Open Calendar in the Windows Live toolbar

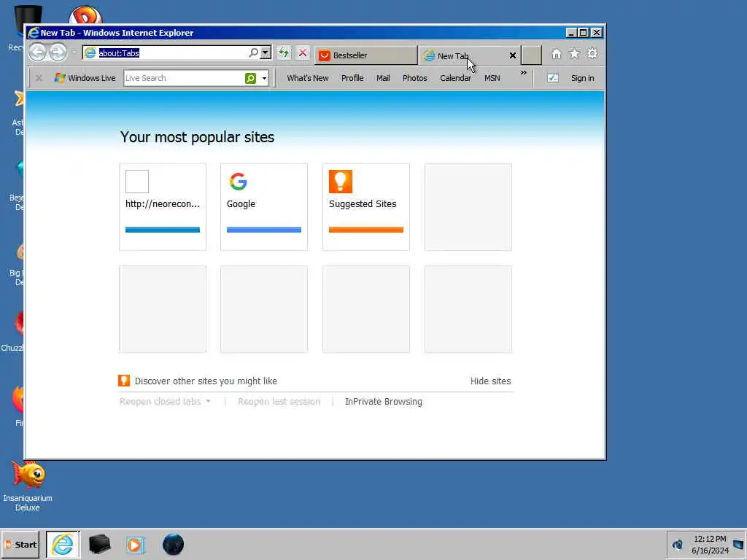pyautogui.click(x=455, y=77)
